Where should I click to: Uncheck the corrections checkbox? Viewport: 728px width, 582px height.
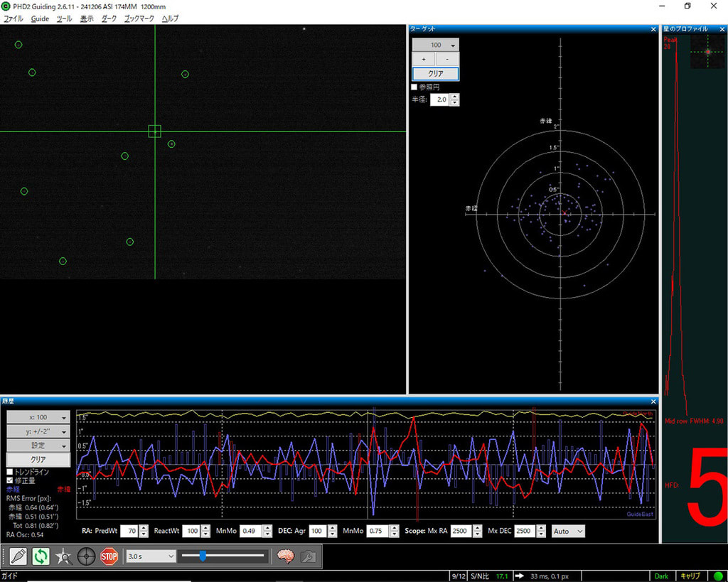(x=10, y=480)
